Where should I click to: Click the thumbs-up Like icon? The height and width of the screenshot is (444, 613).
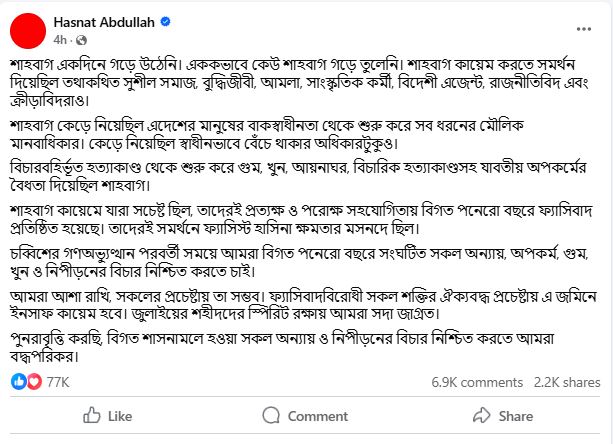(91, 415)
